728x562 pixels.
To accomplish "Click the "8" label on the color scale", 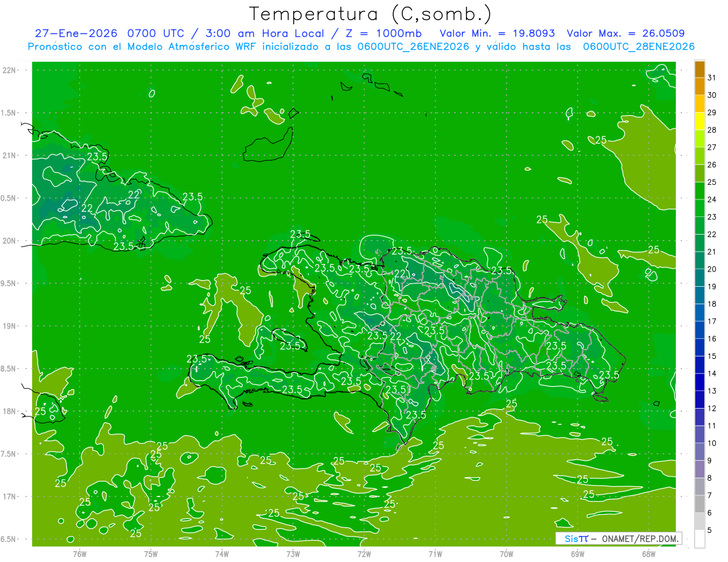I will (710, 478).
